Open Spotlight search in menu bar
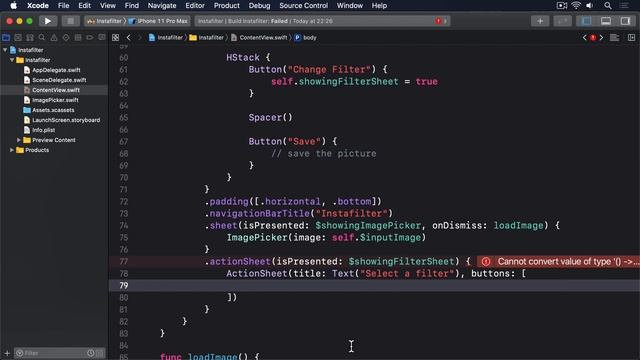 [x=608, y=6]
